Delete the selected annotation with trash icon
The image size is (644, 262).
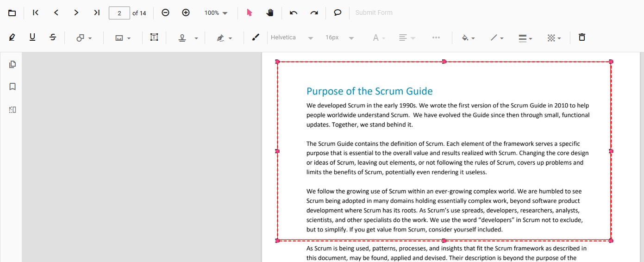pos(582,37)
